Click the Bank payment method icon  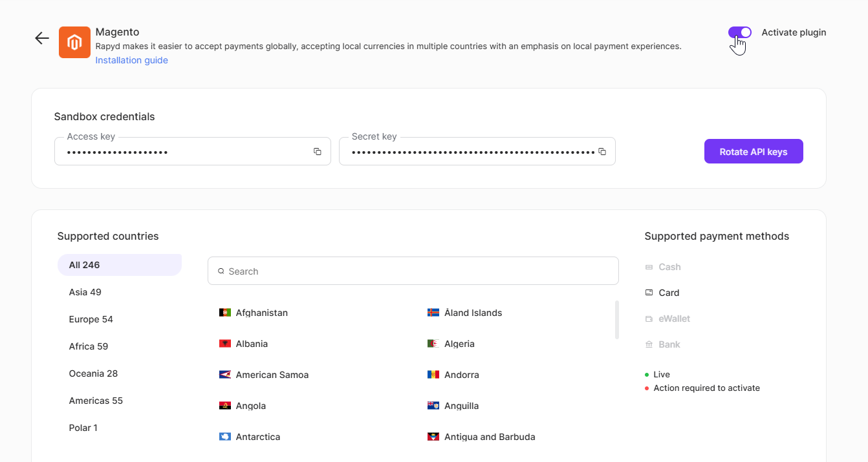[649, 344]
